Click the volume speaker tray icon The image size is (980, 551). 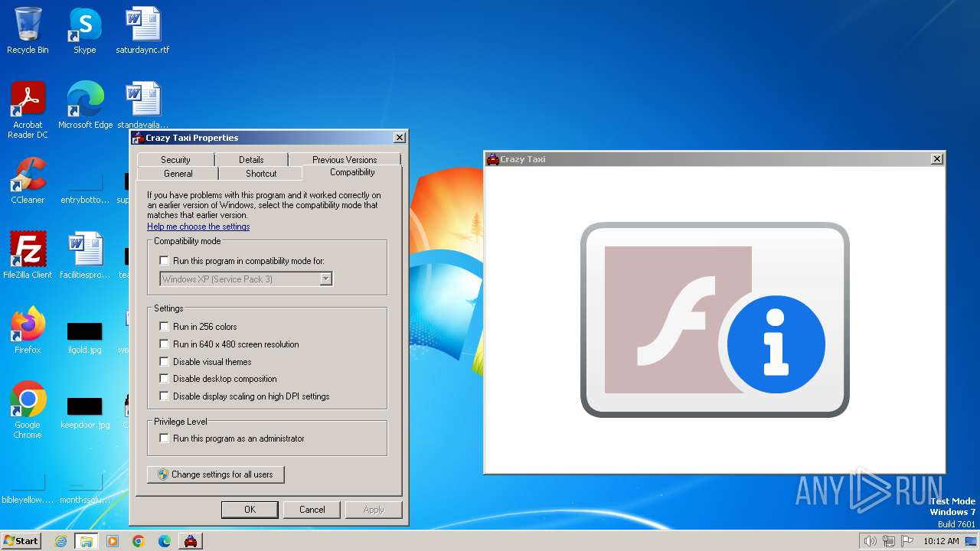pyautogui.click(x=870, y=541)
